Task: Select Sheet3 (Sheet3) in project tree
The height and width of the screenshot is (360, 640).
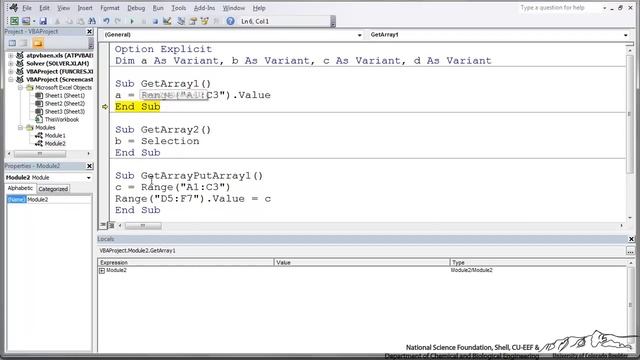Action: [65, 111]
